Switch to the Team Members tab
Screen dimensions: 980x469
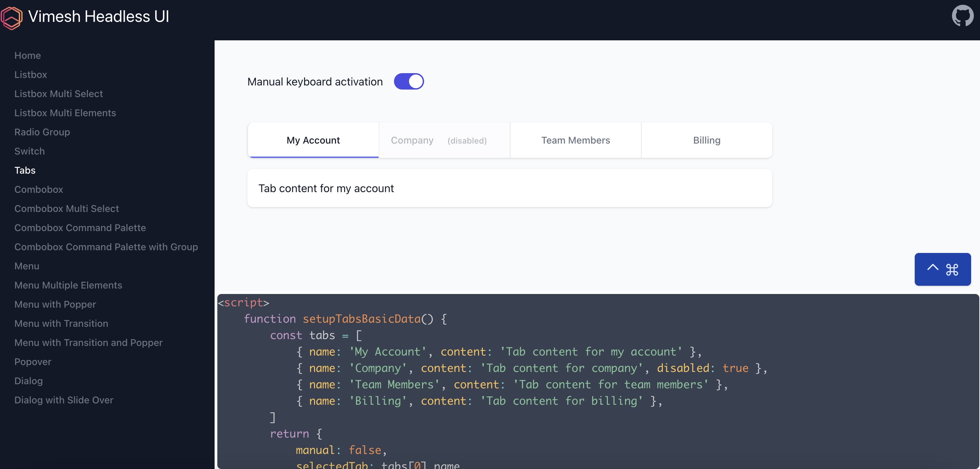pyautogui.click(x=575, y=140)
